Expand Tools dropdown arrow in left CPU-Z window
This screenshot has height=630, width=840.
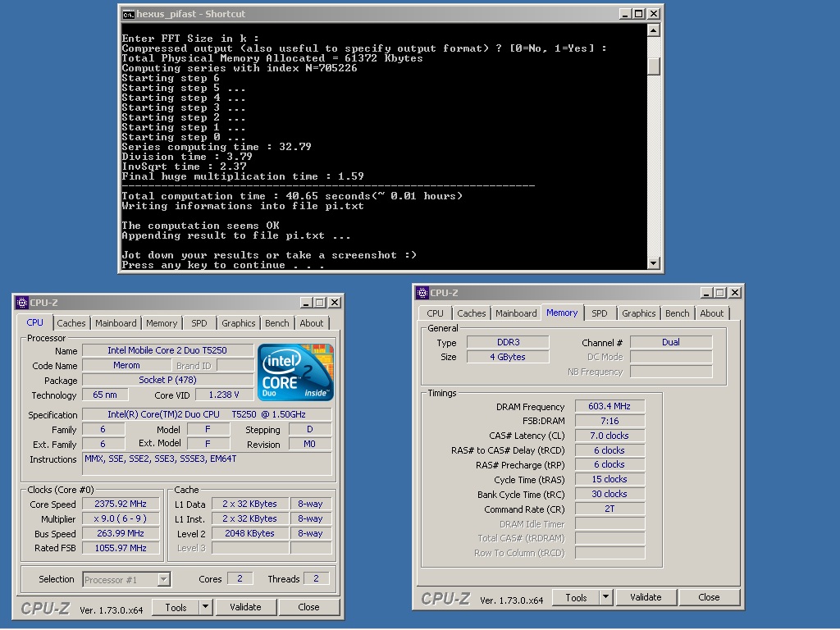click(x=206, y=608)
